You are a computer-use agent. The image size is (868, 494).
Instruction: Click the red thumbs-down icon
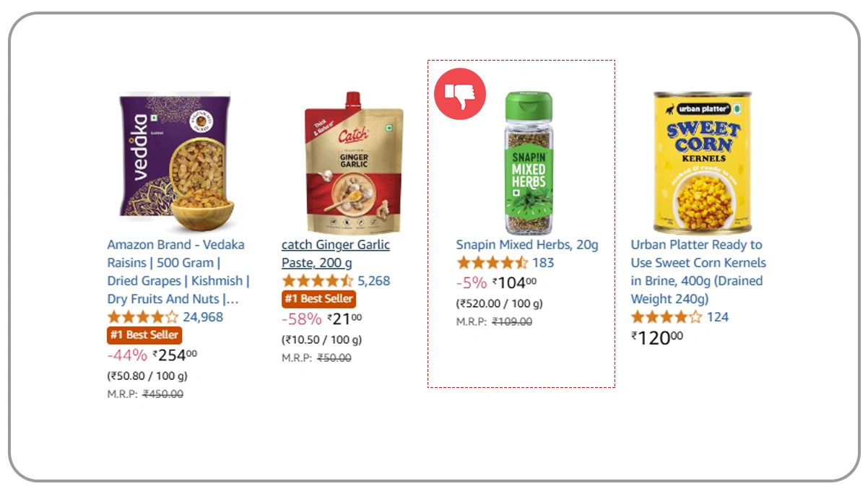pos(459,93)
